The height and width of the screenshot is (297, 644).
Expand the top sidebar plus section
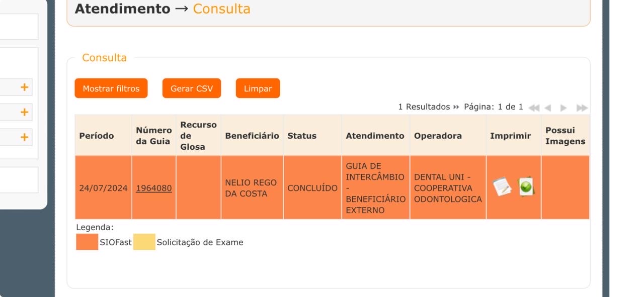pyautogui.click(x=24, y=87)
